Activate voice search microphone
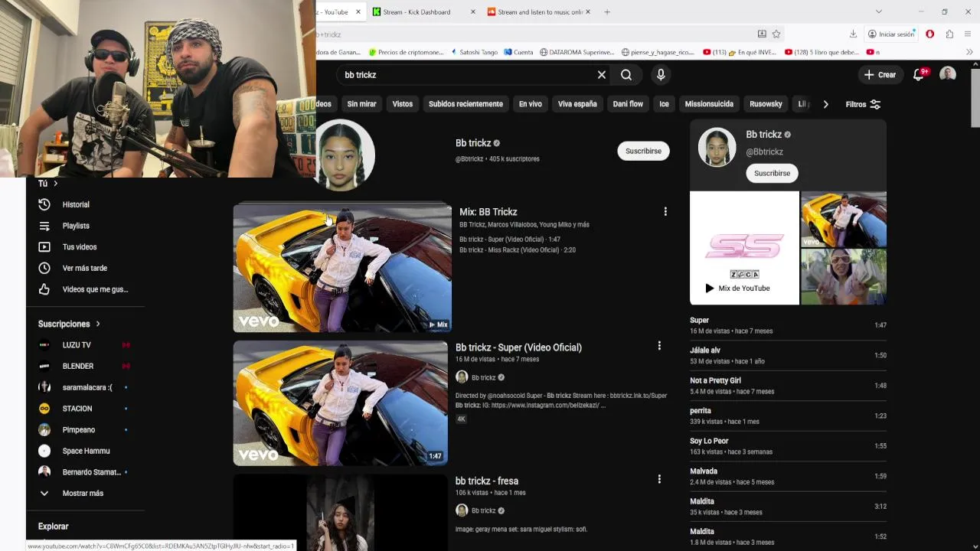980x551 pixels. (661, 75)
